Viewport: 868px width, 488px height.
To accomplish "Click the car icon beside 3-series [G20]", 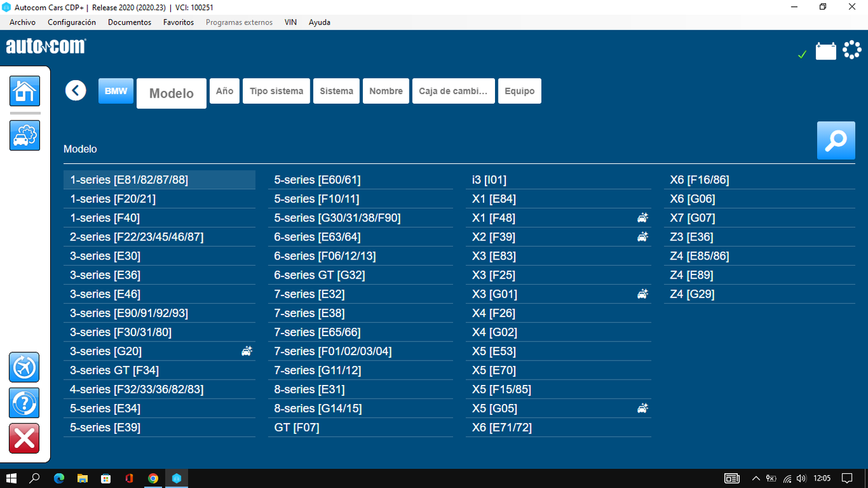I will pyautogui.click(x=247, y=351).
